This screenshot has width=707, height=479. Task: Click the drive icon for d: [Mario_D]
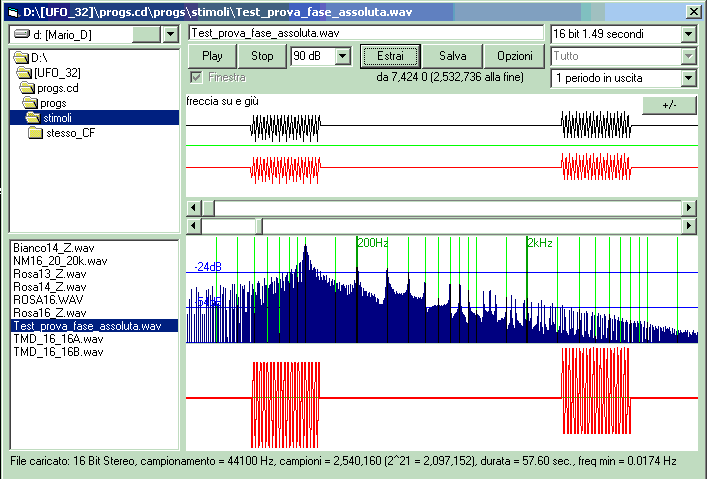(x=22, y=35)
